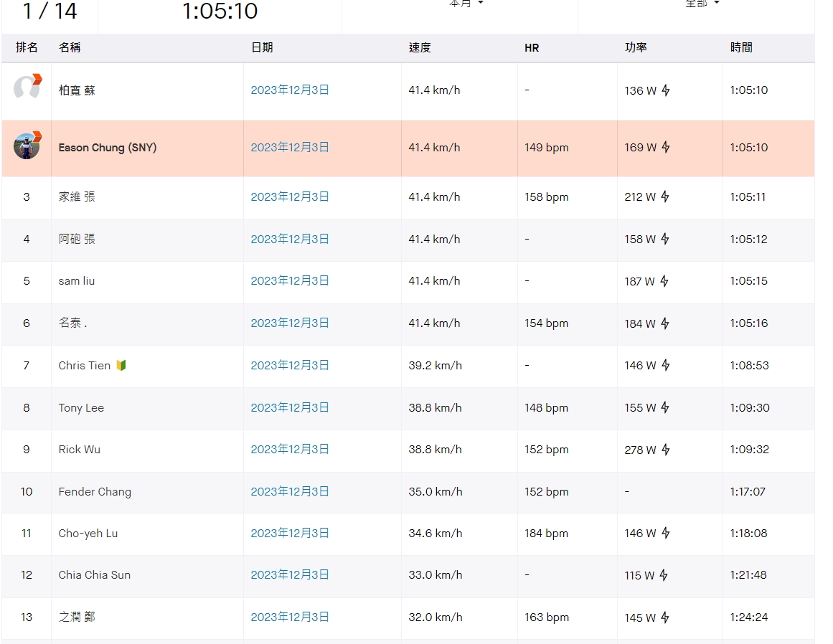
Task: Click the lightning bolt icon next to 278 W
Action: [665, 450]
